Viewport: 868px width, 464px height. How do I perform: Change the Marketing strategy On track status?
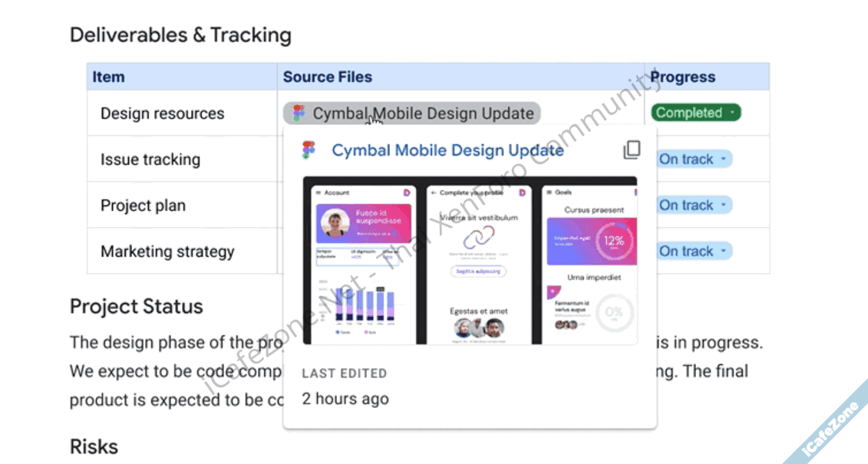695,252
